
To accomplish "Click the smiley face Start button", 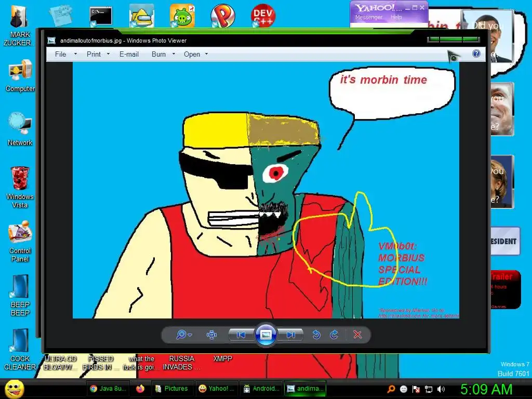I will coord(14,389).
